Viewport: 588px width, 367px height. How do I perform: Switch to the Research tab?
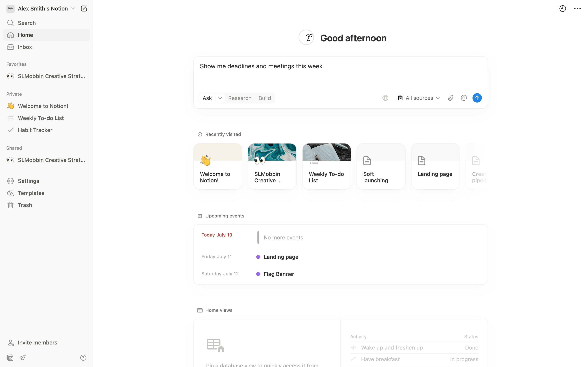(240, 98)
